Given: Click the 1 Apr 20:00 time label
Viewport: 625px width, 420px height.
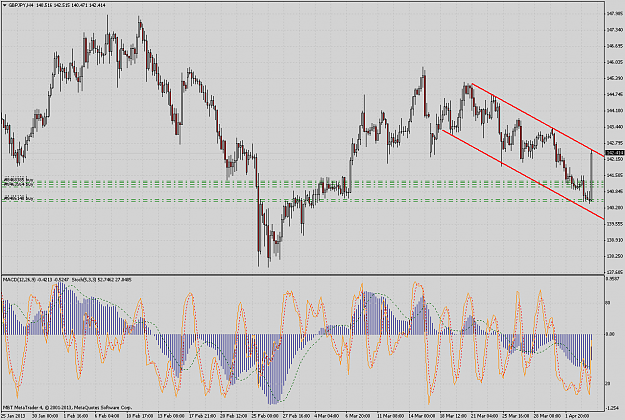Looking at the screenshot, I should (578, 416).
